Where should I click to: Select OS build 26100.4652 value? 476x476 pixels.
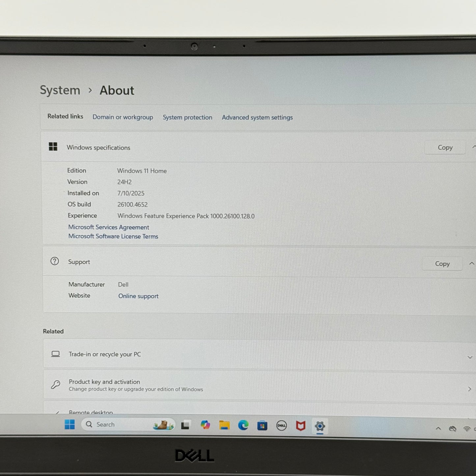point(132,204)
